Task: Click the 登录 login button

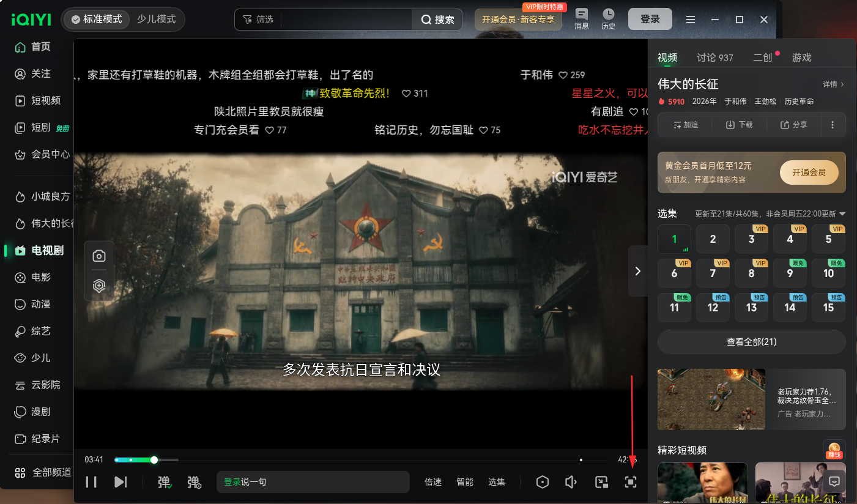Action: pyautogui.click(x=650, y=19)
